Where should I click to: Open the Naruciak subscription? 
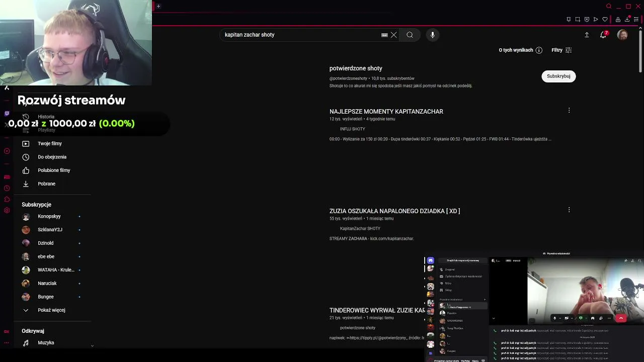click(x=47, y=284)
